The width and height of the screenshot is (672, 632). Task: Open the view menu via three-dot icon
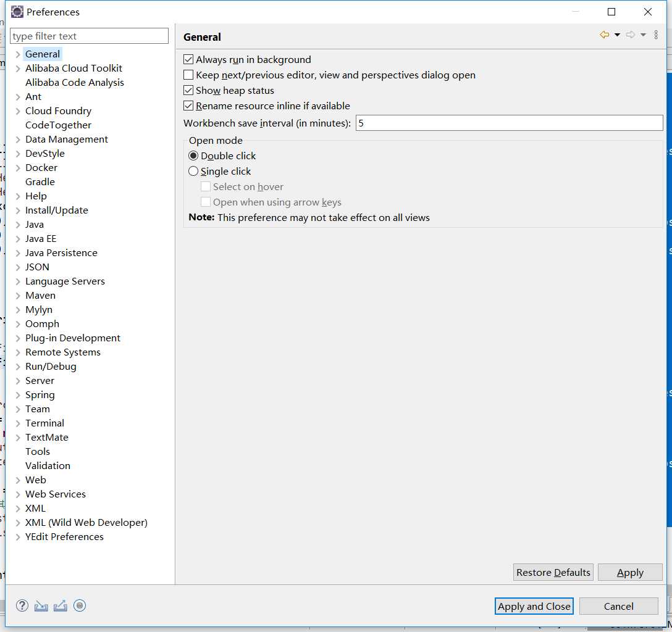click(x=656, y=35)
